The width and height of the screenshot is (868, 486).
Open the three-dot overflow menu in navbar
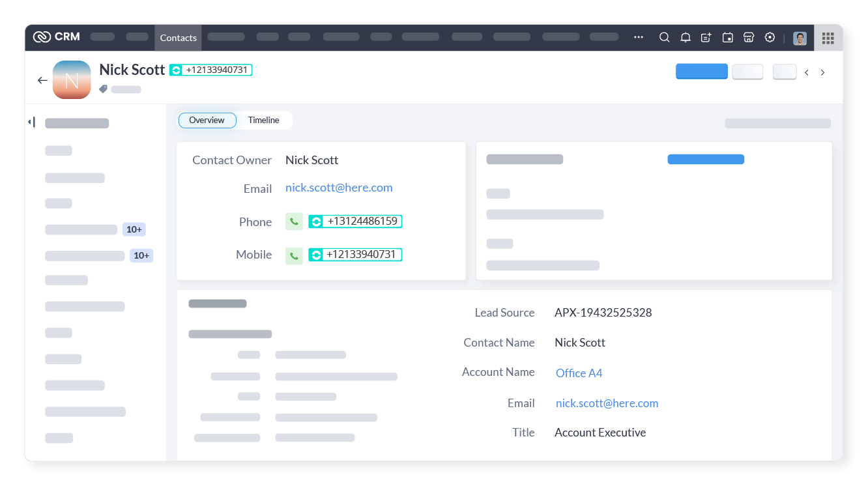pyautogui.click(x=638, y=37)
